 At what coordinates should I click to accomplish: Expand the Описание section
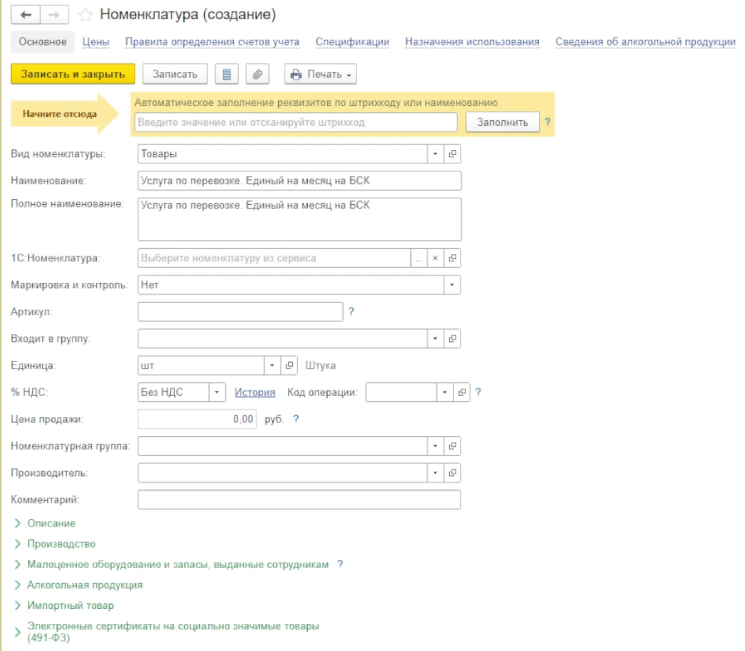(x=50, y=523)
